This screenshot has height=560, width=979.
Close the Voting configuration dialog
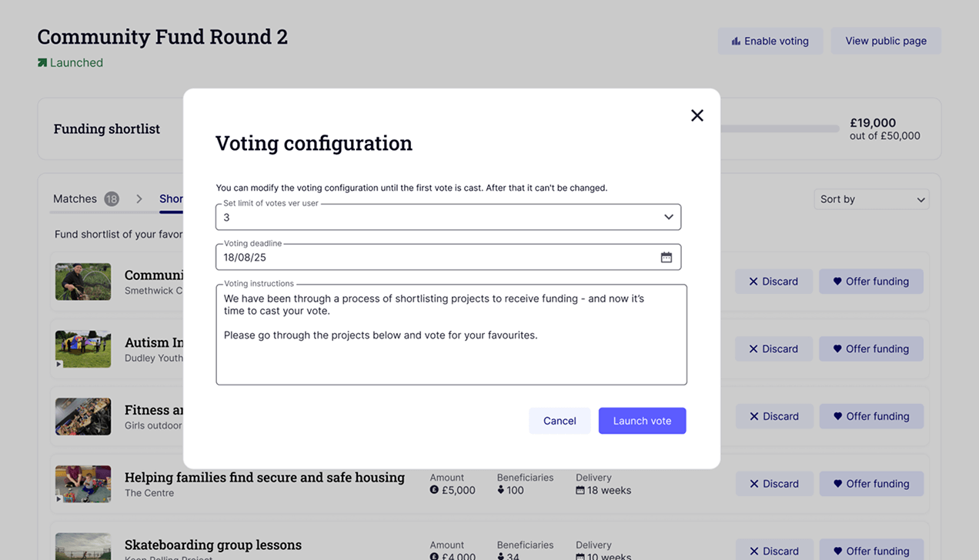697,115
